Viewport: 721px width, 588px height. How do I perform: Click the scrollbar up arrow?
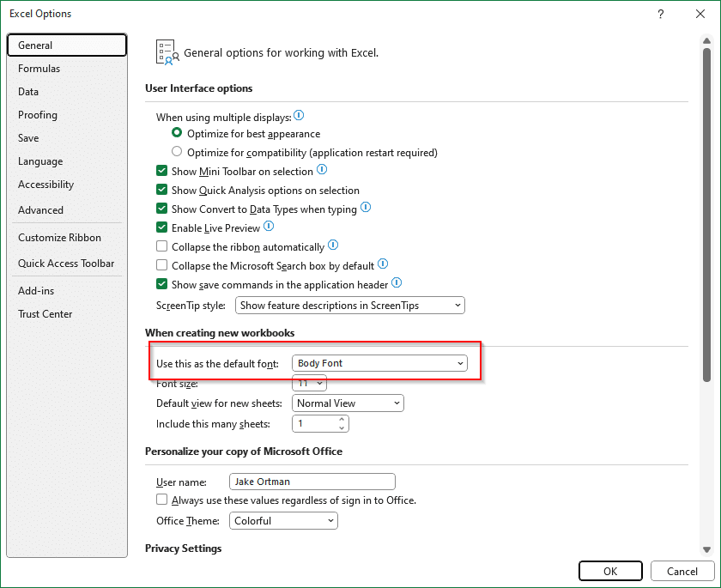[706, 40]
